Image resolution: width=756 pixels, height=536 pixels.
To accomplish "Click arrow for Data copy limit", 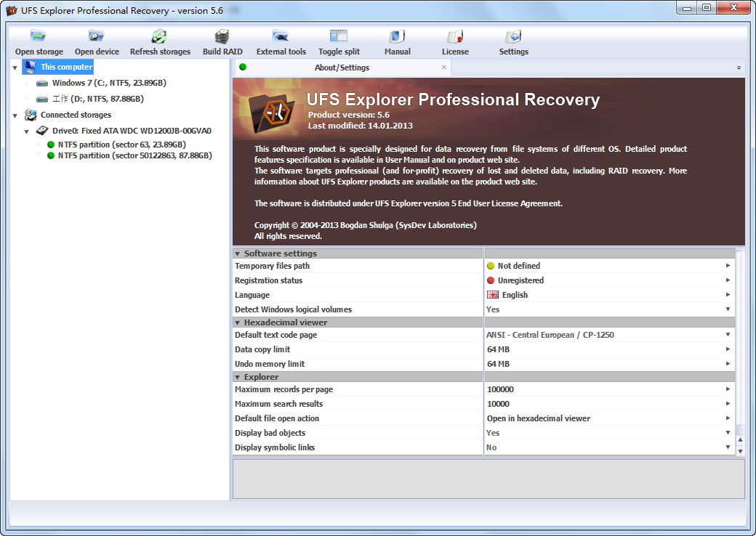I will tap(728, 349).
